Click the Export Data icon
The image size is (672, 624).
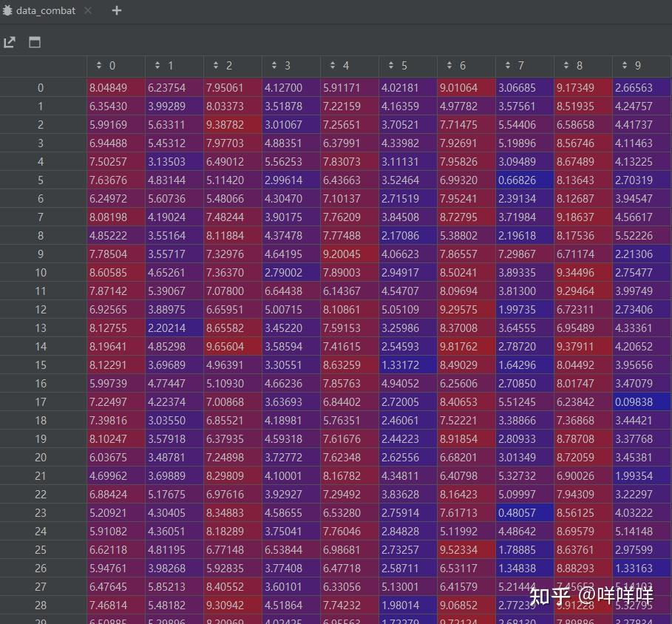pos(10,42)
